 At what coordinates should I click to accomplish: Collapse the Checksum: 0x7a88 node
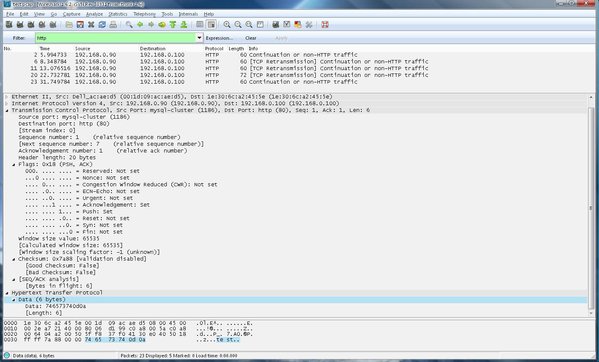coord(14,259)
